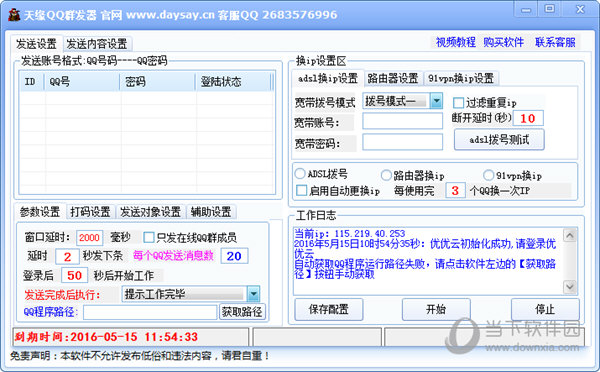
Task: Click QQ号 column header
Action: [83, 82]
